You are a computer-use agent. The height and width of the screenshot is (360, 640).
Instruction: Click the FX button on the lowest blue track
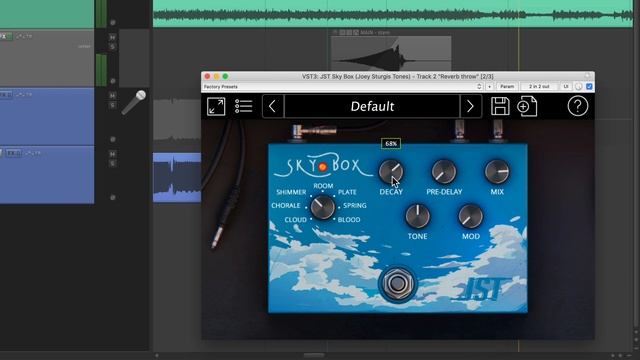[x=13, y=153]
